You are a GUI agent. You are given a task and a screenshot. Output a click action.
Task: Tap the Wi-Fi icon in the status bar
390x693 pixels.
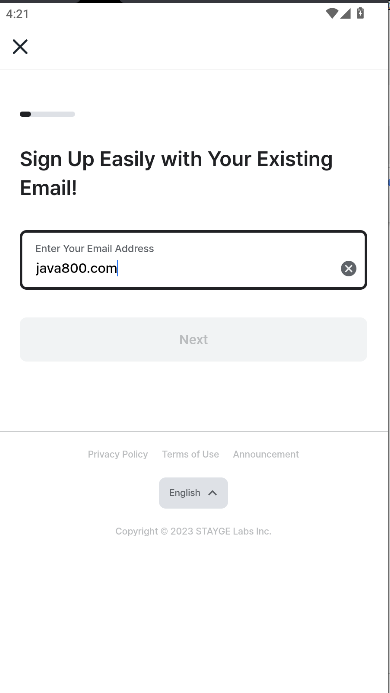point(332,13)
